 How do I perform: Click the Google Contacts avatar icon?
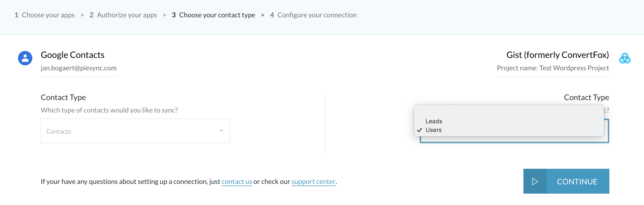point(25,58)
